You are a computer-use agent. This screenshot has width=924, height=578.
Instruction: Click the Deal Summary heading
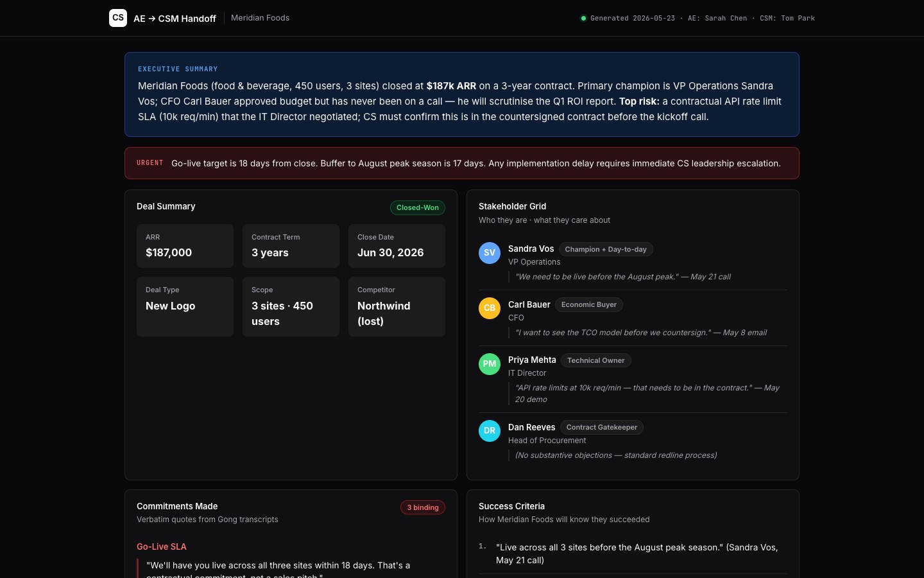click(x=166, y=206)
